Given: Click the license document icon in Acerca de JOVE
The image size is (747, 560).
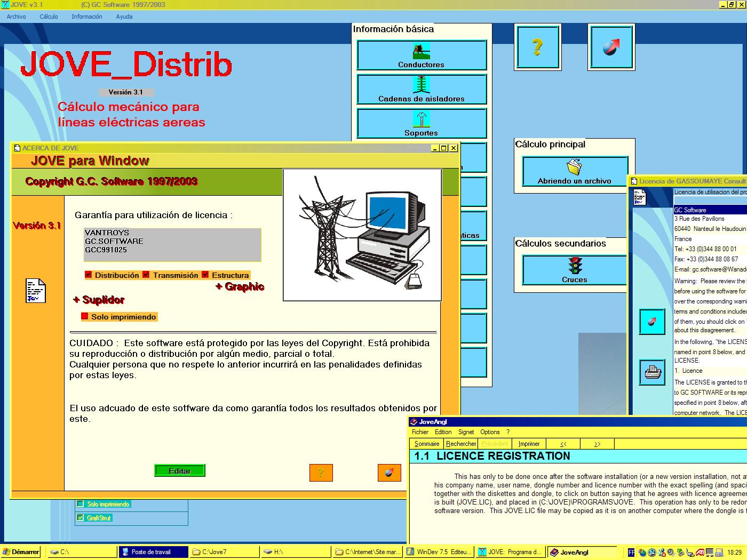Looking at the screenshot, I should point(36,291).
